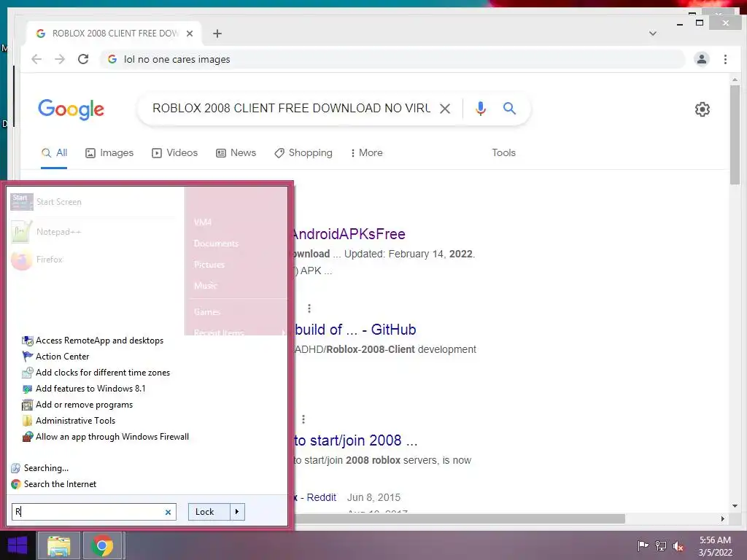Click the Searching... status entry
Screen dimensions: 747x560
point(40,468)
